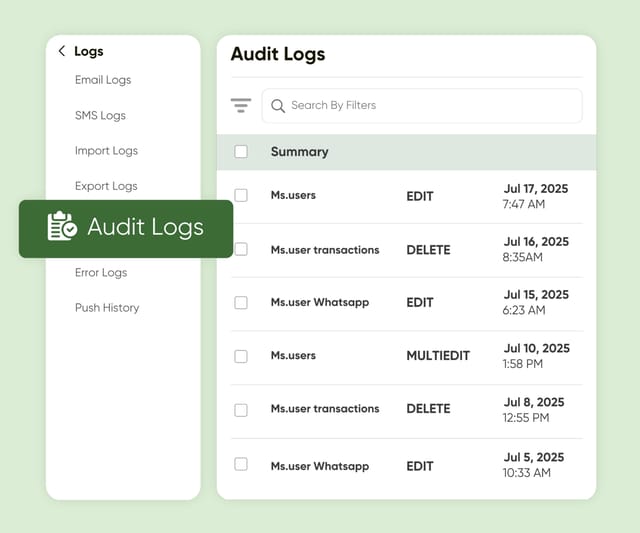Open the filter lines icon
This screenshot has width=640, height=533.
tap(241, 105)
